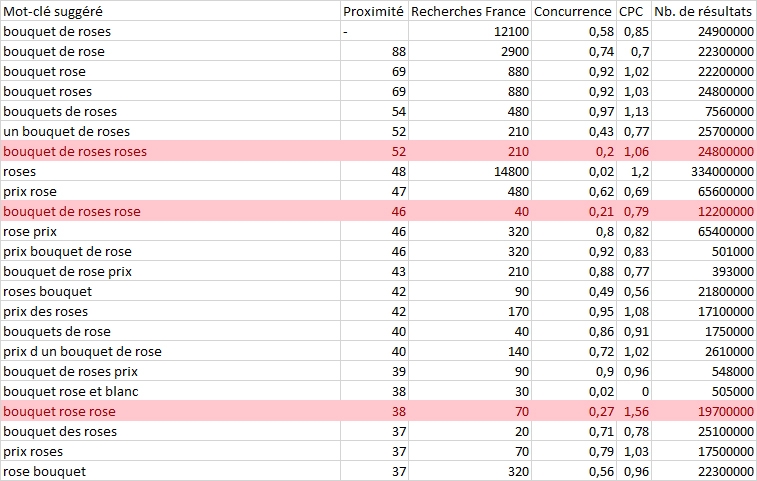Select the cell with value 12100
The image size is (757, 481).
(x=470, y=31)
